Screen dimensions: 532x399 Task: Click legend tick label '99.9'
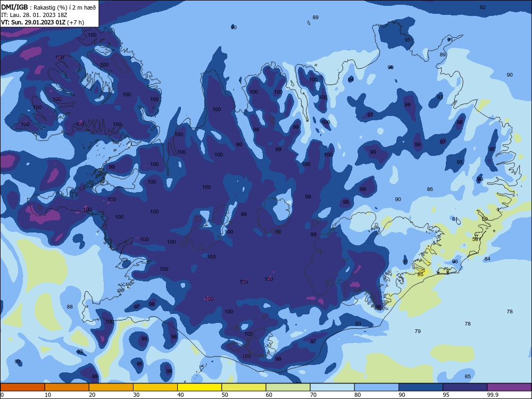coord(493,395)
